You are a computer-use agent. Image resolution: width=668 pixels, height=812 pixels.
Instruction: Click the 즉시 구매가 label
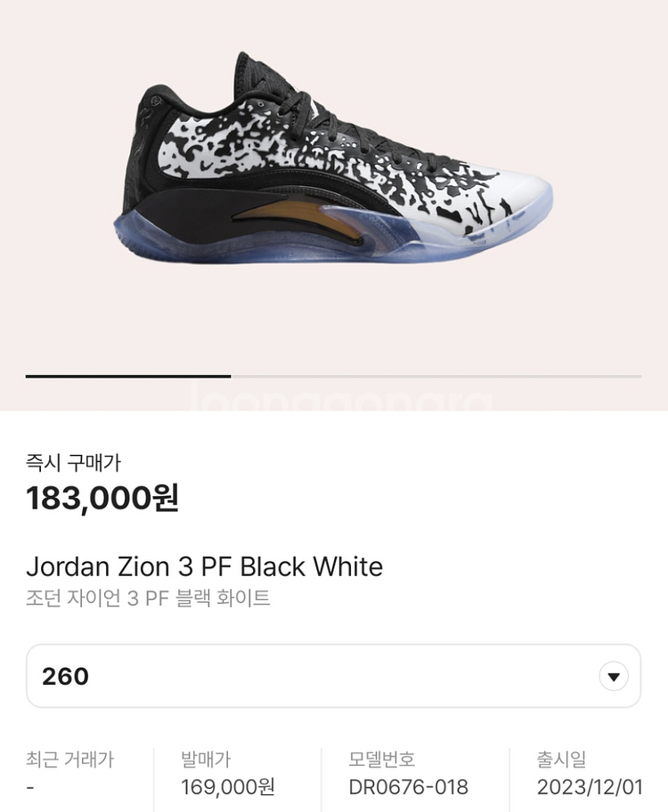[73, 463]
